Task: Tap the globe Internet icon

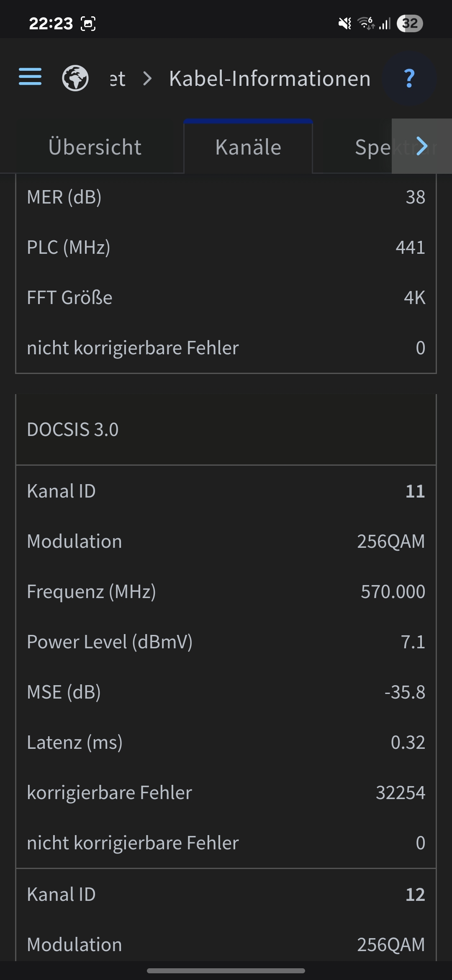Action: pos(75,78)
